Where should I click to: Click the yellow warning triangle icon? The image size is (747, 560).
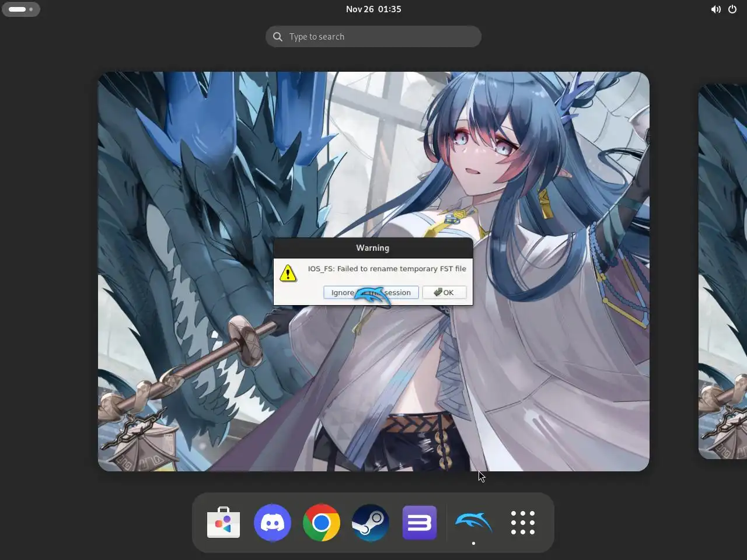coord(288,273)
